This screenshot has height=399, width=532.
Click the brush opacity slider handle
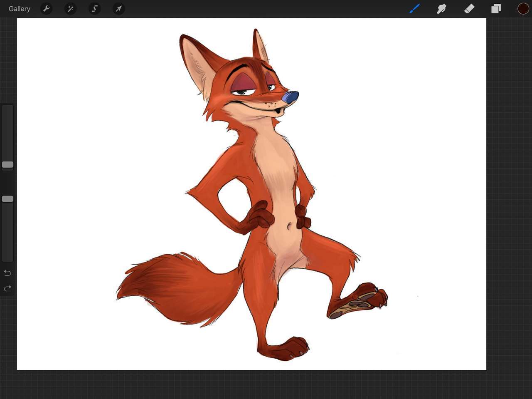[7, 199]
